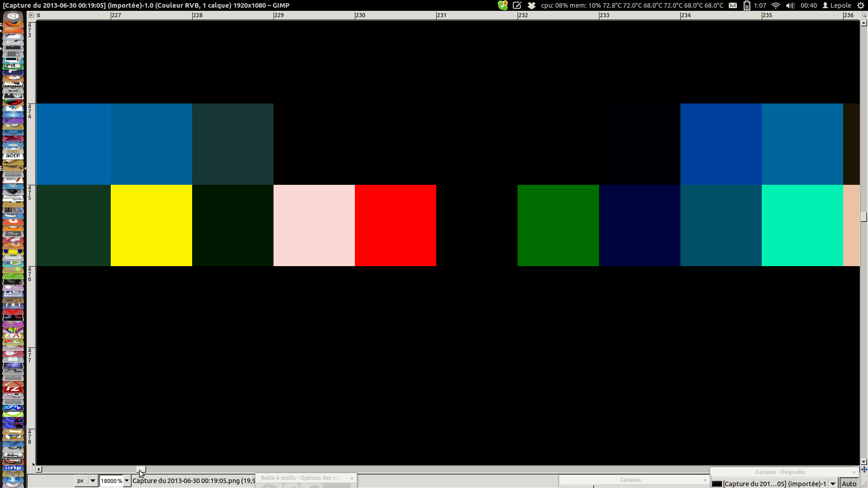Open the volume sound indicator
The height and width of the screenshot is (488, 868).
(790, 5)
